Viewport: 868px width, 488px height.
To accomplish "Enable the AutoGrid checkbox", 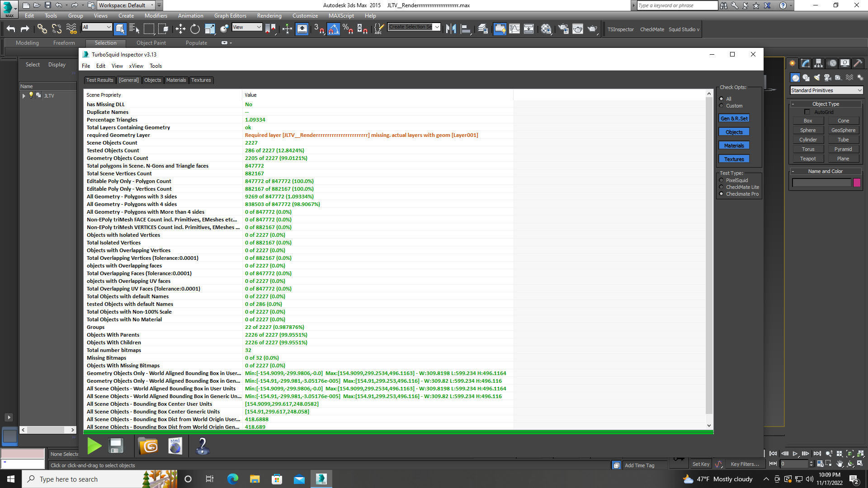I will (807, 112).
